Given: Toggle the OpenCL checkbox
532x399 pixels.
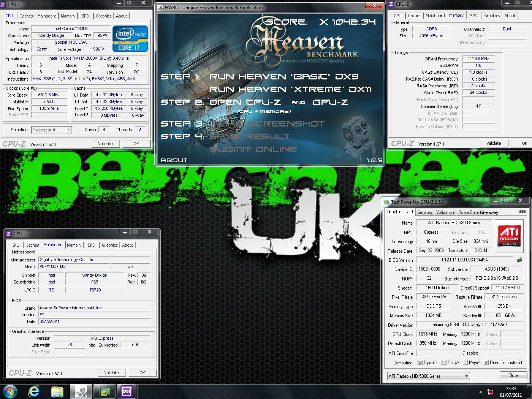Looking at the screenshot, I should tap(420, 363).
